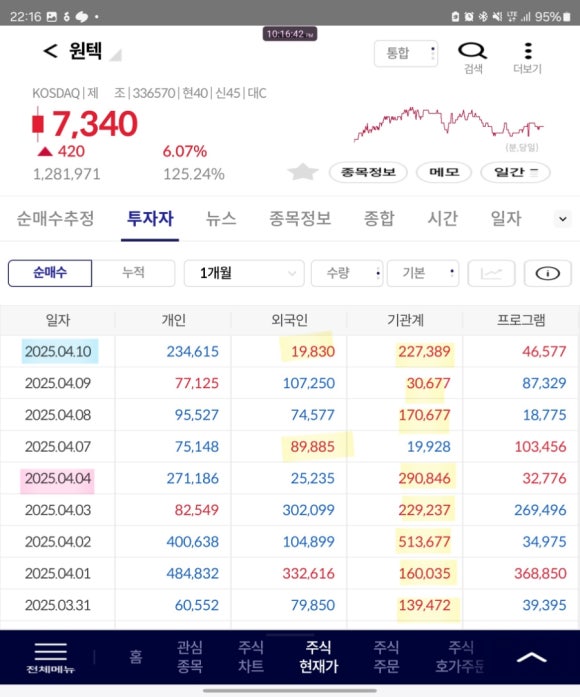This screenshot has width=580, height=697.
Task: Switch to the 종목정보 tab
Action: (300, 219)
